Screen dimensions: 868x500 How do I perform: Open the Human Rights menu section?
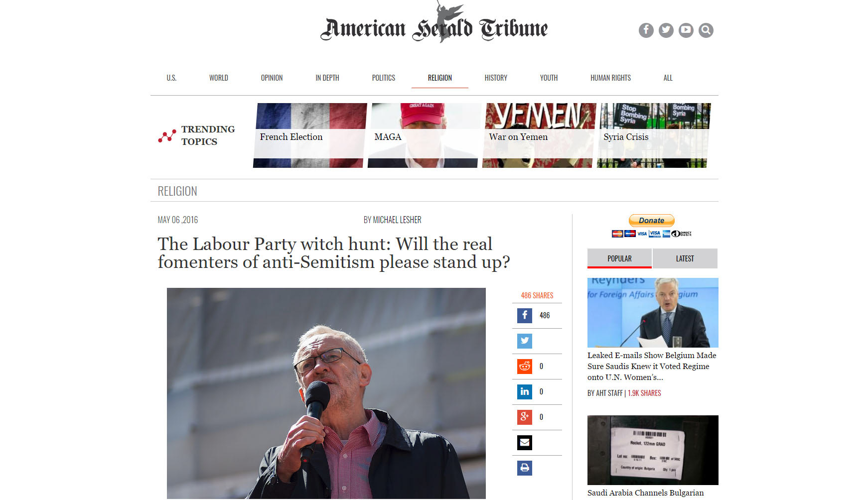pos(610,78)
